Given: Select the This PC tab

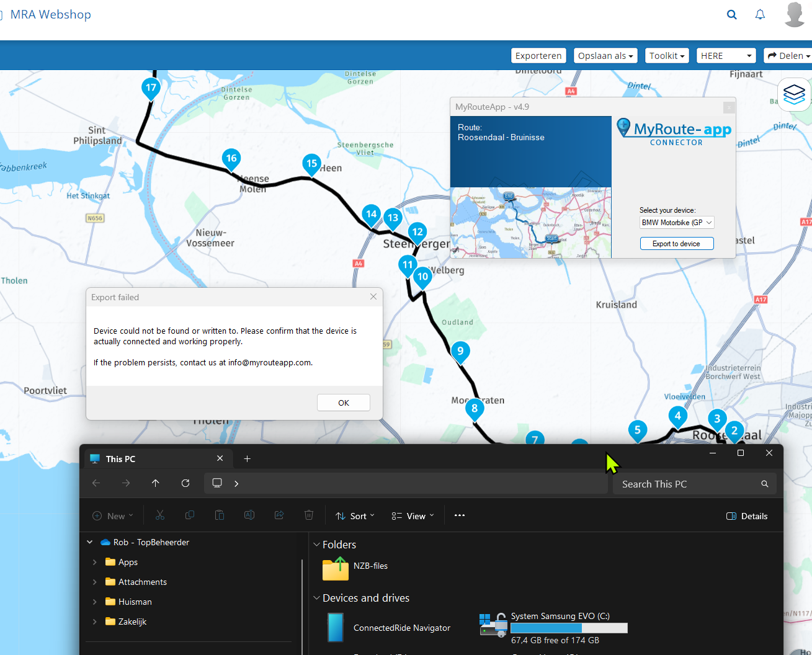Looking at the screenshot, I should pyautogui.click(x=158, y=459).
